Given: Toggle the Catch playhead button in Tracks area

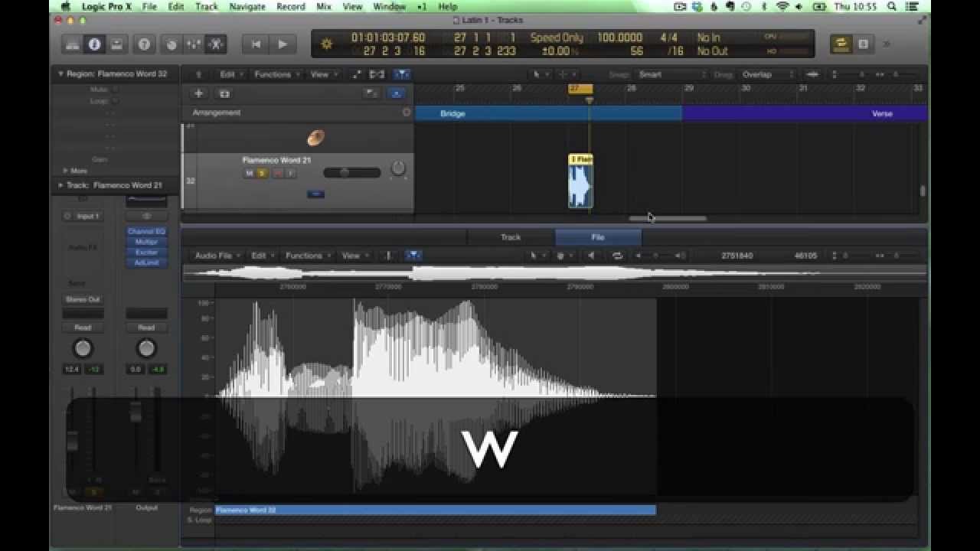Looking at the screenshot, I should (x=403, y=74).
